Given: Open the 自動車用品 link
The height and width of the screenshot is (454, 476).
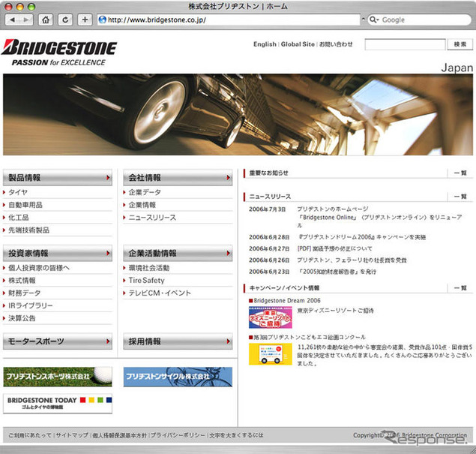Looking at the screenshot, I should 25,205.
